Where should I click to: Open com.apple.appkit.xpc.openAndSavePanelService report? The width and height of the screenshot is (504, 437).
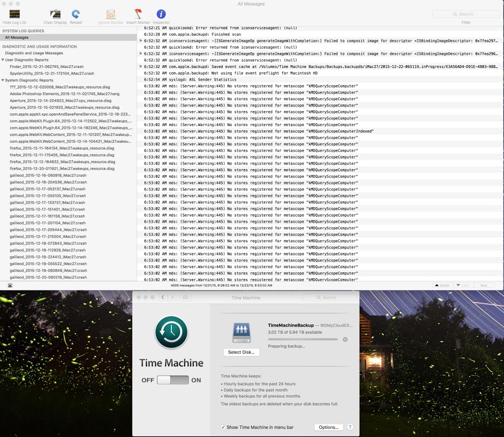coord(70,114)
